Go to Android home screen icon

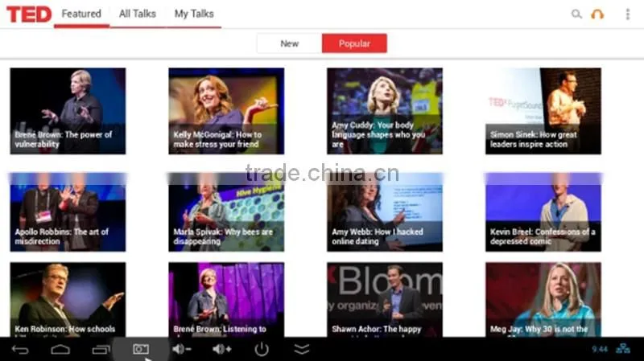point(60,350)
